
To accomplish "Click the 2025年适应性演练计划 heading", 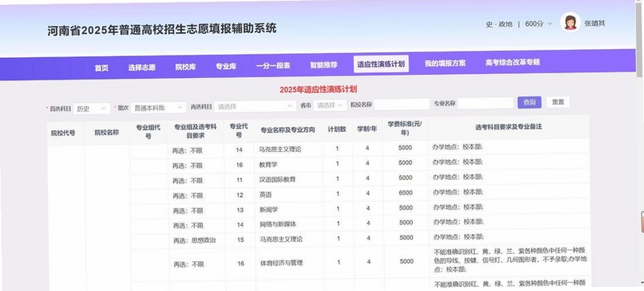I will pos(318,89).
